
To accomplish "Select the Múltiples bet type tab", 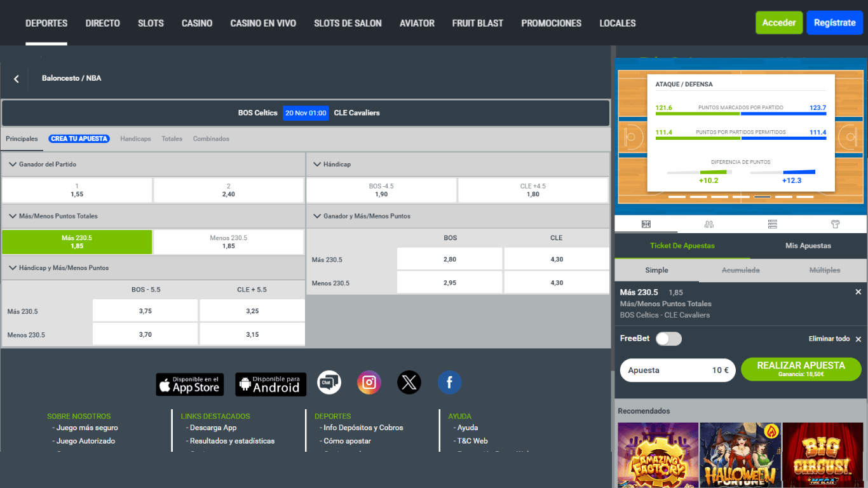I will point(825,270).
